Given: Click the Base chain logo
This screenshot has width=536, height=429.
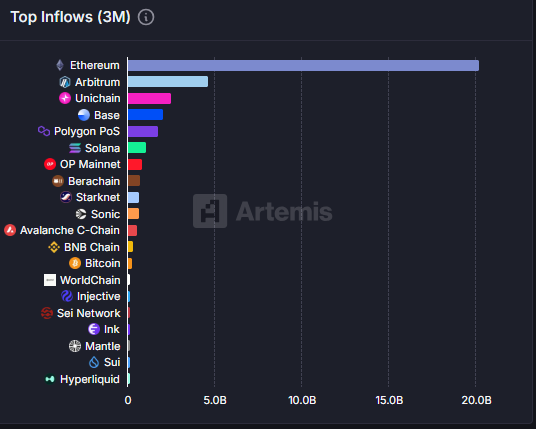Looking at the screenshot, I should click(84, 115).
